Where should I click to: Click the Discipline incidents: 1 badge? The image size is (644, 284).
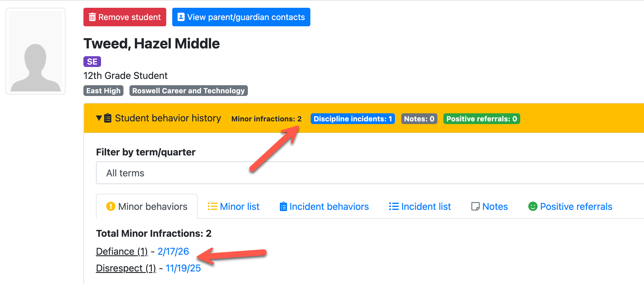tap(352, 119)
